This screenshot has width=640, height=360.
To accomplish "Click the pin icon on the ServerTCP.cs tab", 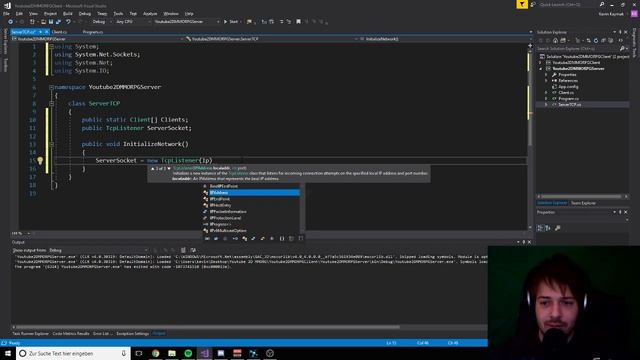I will (40, 32).
